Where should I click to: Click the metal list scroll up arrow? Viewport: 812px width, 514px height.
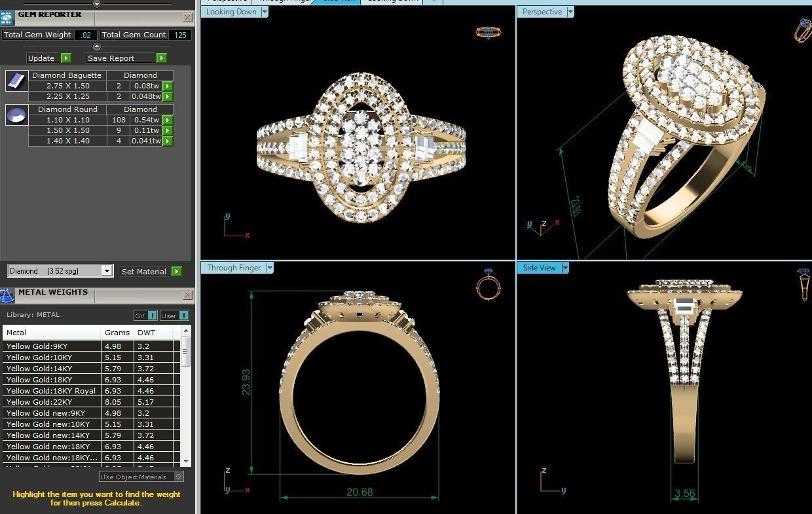(186, 331)
